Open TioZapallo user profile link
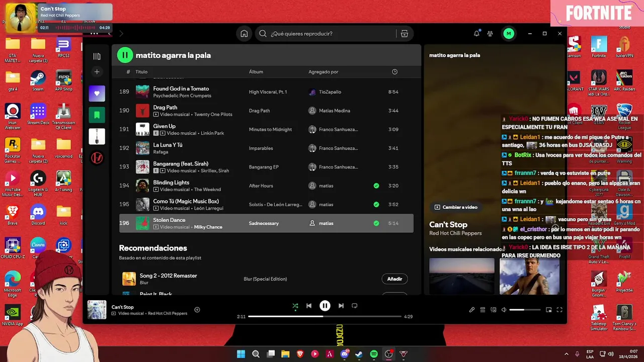Viewport: 644px width, 362px height. coord(330,92)
